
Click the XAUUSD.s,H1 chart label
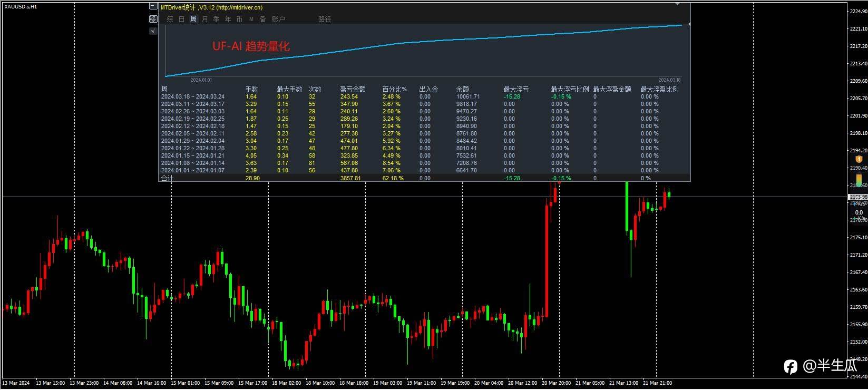tap(21, 6)
